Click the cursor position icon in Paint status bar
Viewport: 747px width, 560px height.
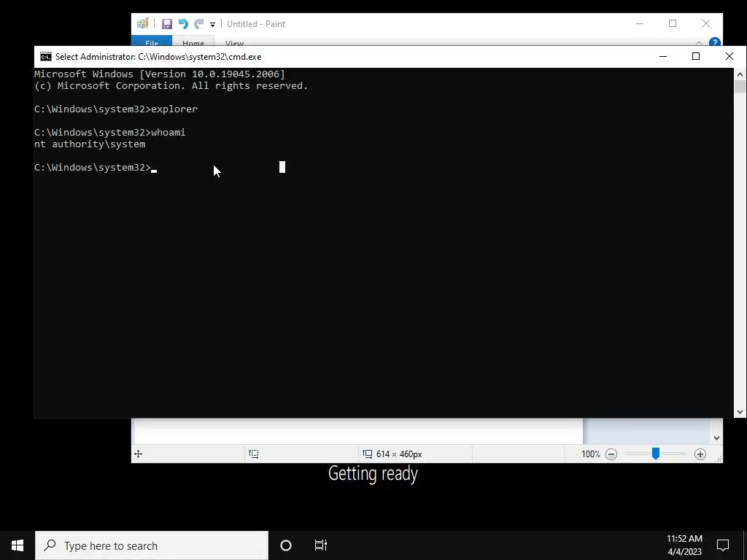138,454
